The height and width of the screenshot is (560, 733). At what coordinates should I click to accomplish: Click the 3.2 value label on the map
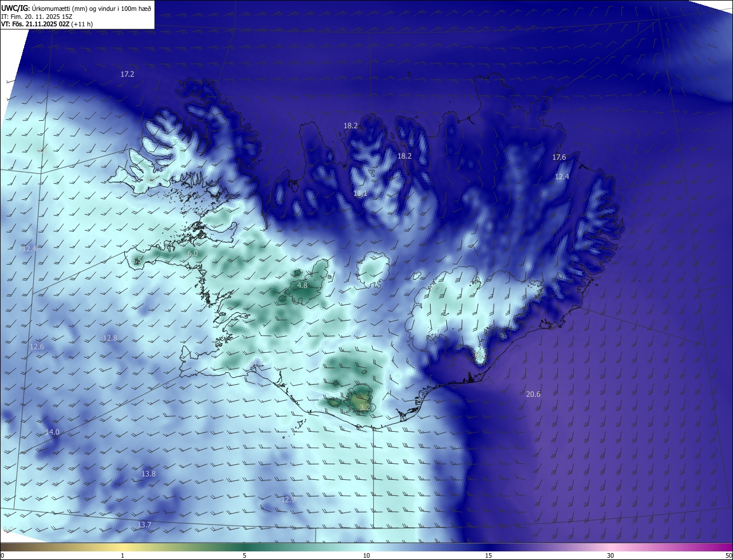point(364,408)
